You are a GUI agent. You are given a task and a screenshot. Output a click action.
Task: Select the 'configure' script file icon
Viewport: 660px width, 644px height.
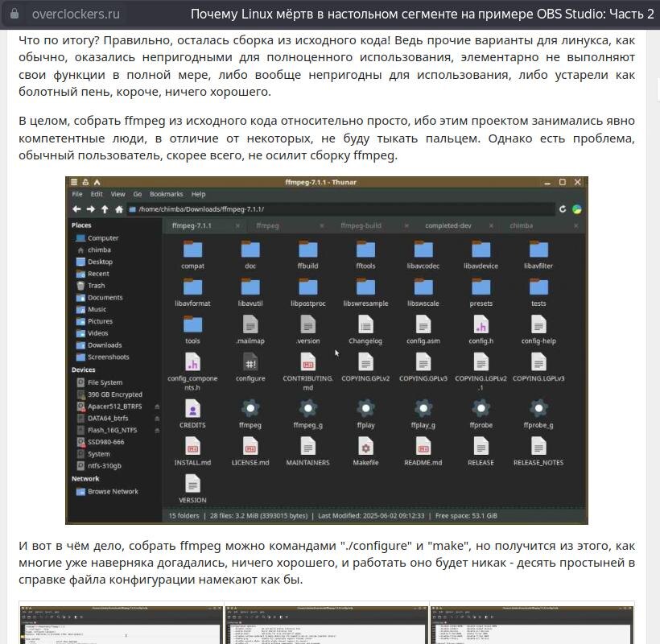(250, 362)
